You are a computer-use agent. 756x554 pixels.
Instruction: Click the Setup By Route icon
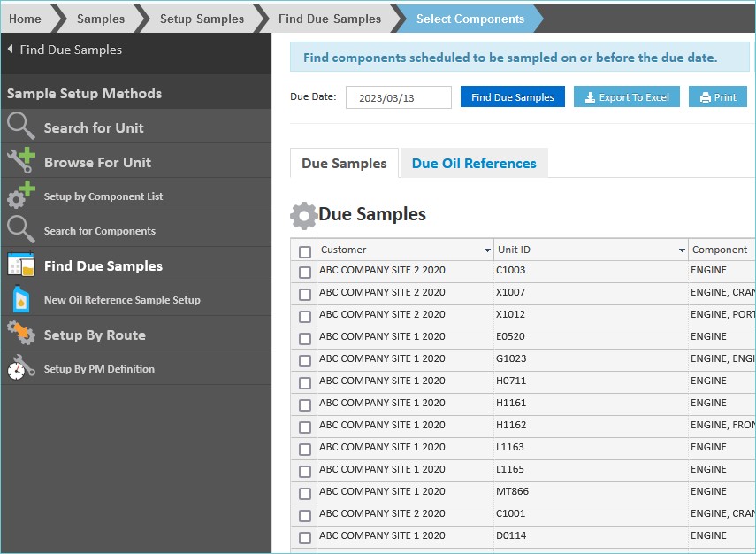[x=21, y=334]
